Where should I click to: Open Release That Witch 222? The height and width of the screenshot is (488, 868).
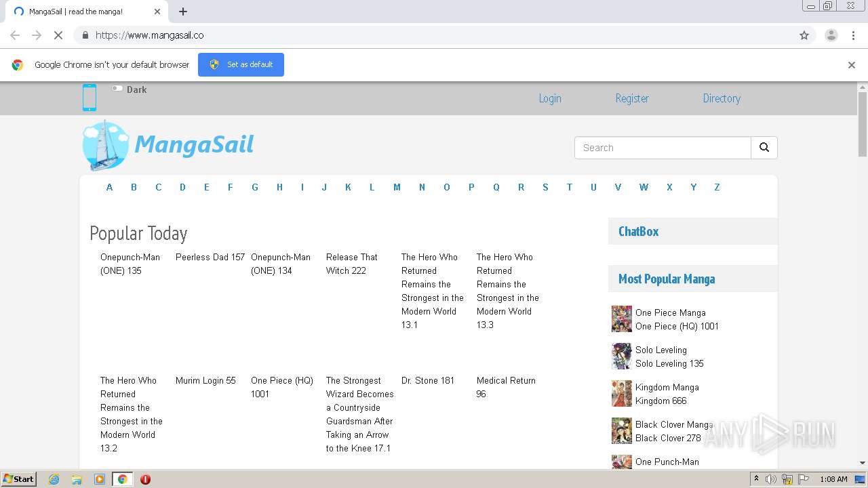pyautogui.click(x=352, y=264)
